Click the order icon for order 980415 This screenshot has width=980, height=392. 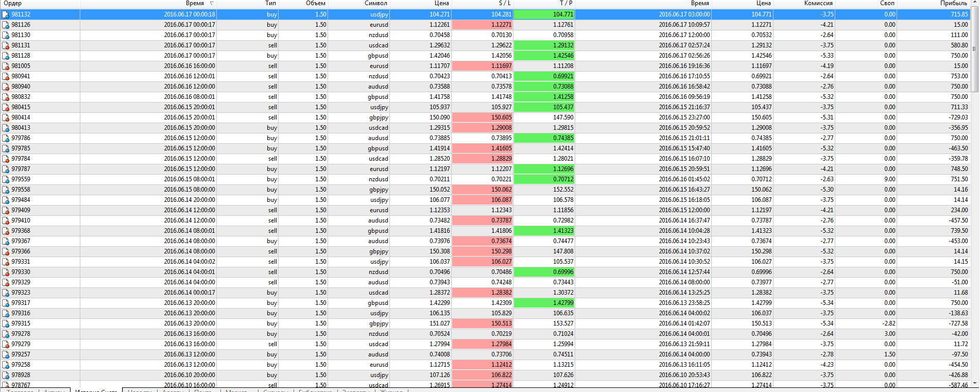pos(6,107)
